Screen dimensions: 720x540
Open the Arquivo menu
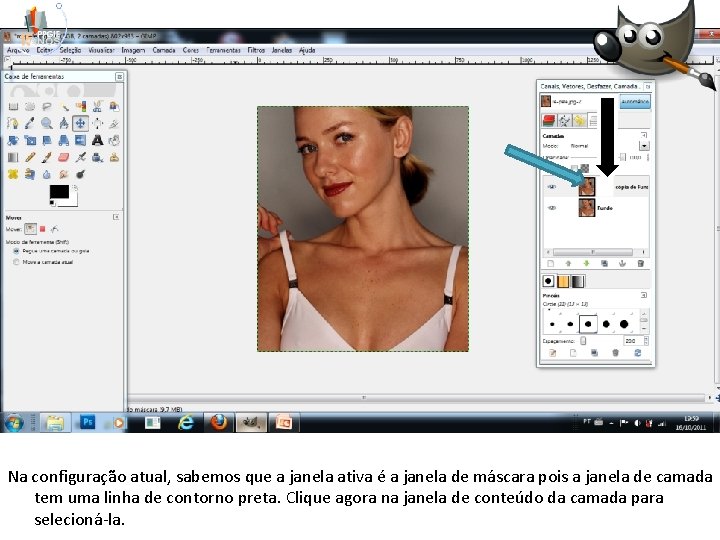pos(18,50)
